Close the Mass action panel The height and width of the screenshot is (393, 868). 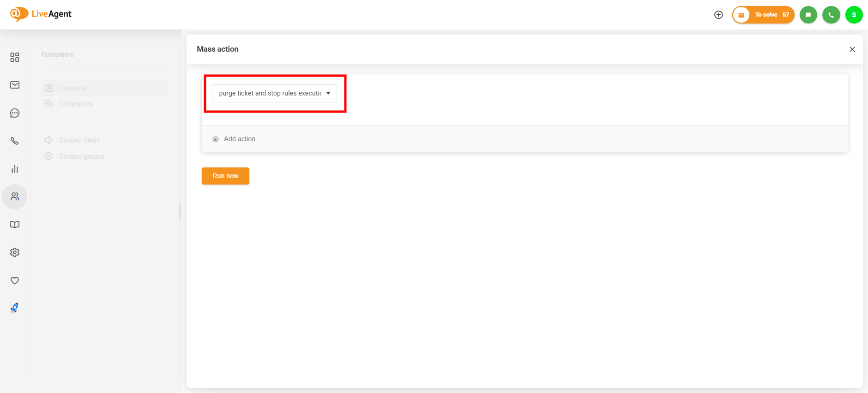[x=852, y=49]
